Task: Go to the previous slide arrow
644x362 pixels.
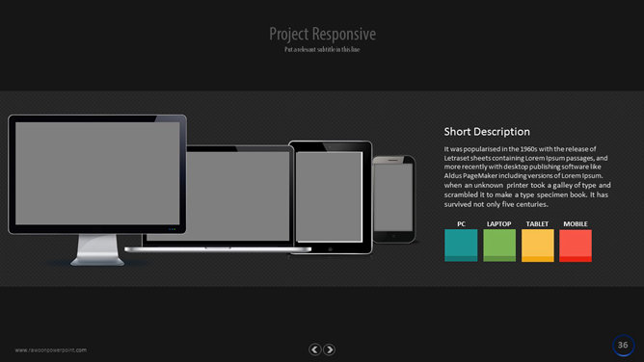Action: [315, 349]
